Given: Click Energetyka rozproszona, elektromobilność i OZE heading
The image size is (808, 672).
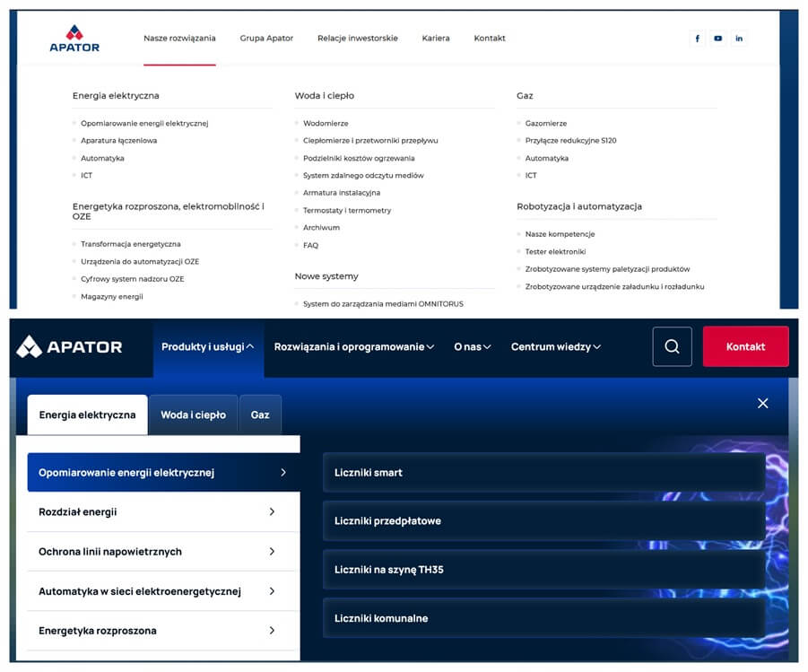Looking at the screenshot, I should pos(168,212).
